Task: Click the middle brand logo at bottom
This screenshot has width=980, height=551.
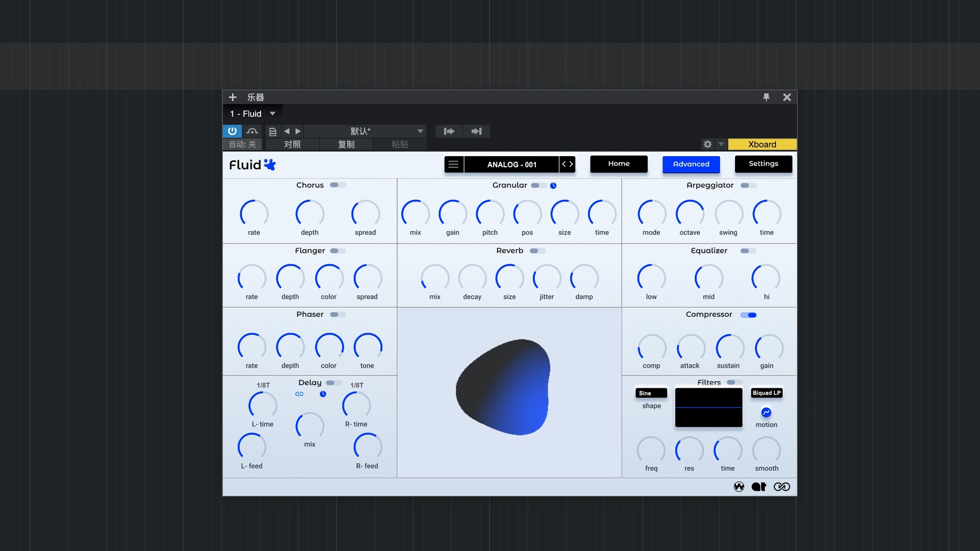Action: (759, 487)
